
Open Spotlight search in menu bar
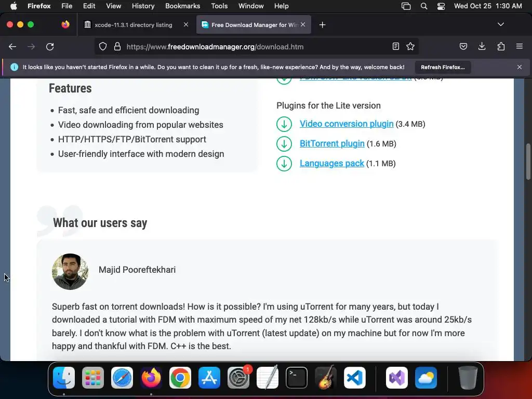(424, 6)
